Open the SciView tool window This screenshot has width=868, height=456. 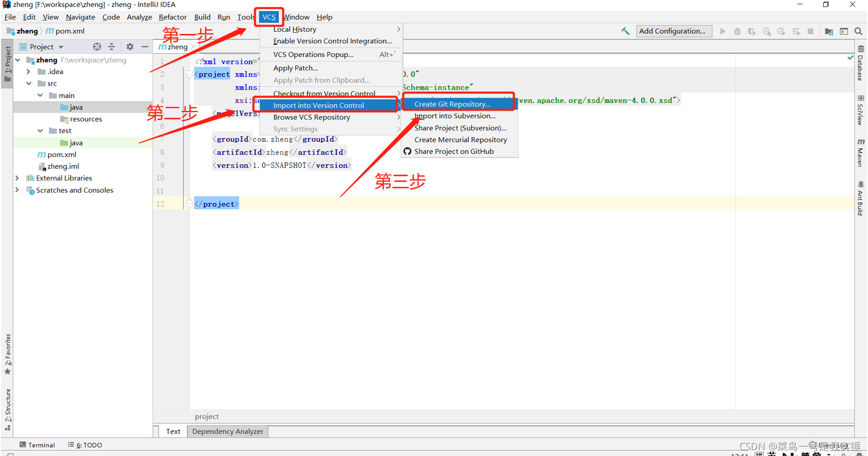point(861,110)
